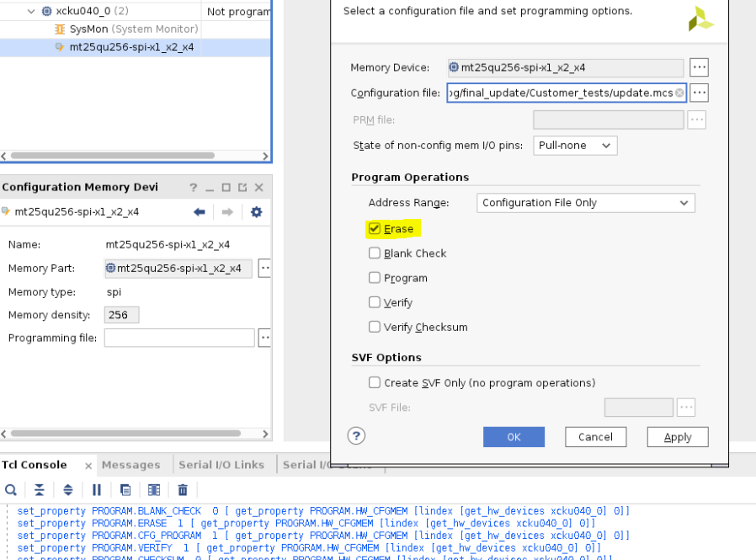Screen dimensions: 756x560
Task: Click the OK button
Action: pyautogui.click(x=514, y=437)
